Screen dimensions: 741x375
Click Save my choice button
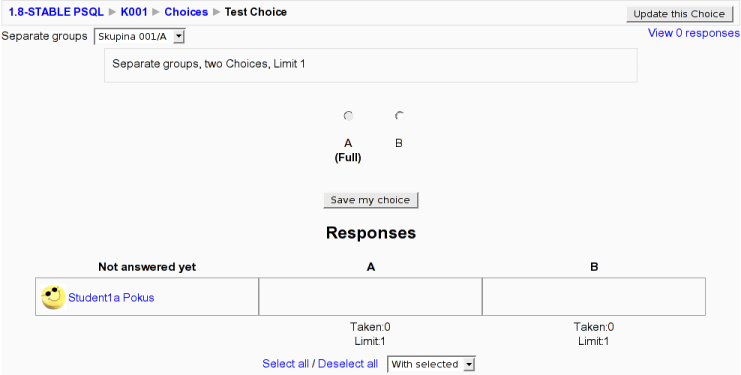(x=370, y=200)
